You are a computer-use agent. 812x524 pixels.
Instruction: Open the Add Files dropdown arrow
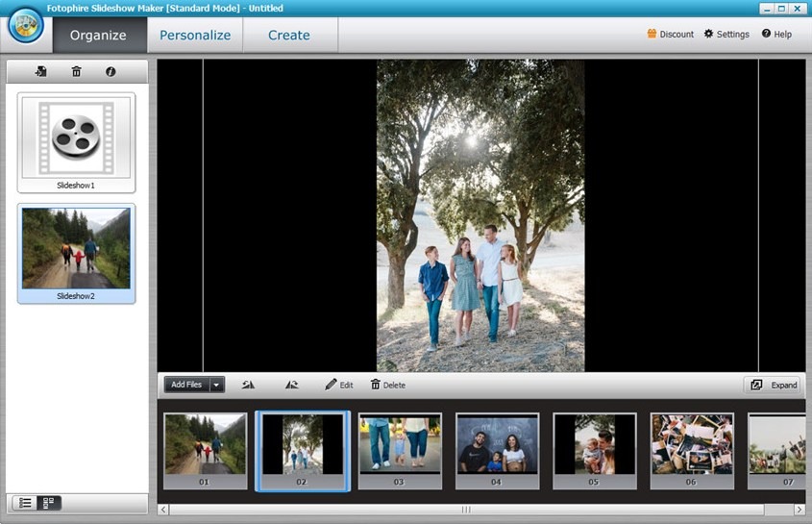(x=217, y=385)
